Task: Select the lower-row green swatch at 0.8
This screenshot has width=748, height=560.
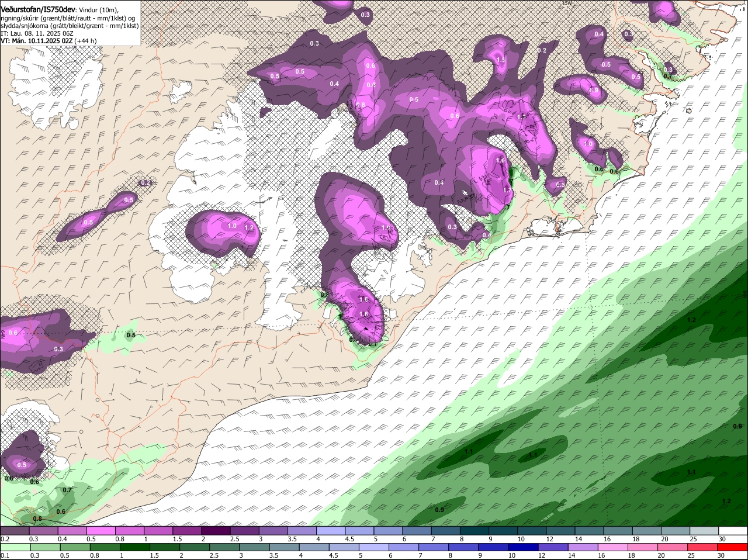Action: [x=105, y=548]
